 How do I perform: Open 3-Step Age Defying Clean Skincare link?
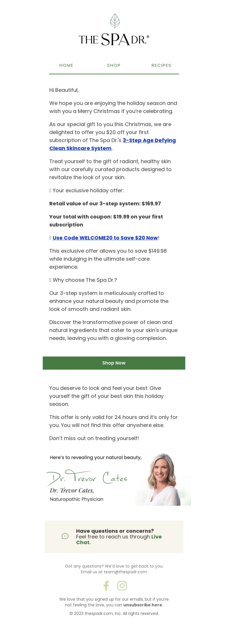pyautogui.click(x=113, y=144)
